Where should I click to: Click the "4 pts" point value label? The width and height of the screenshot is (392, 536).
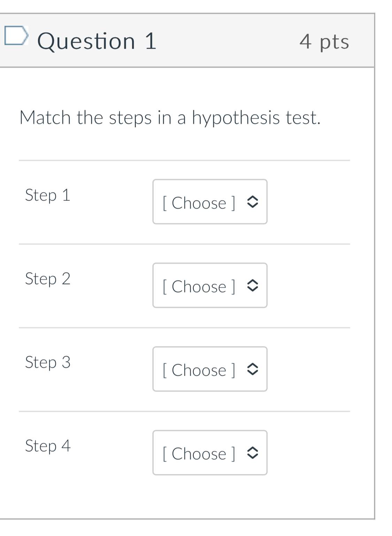point(324,42)
